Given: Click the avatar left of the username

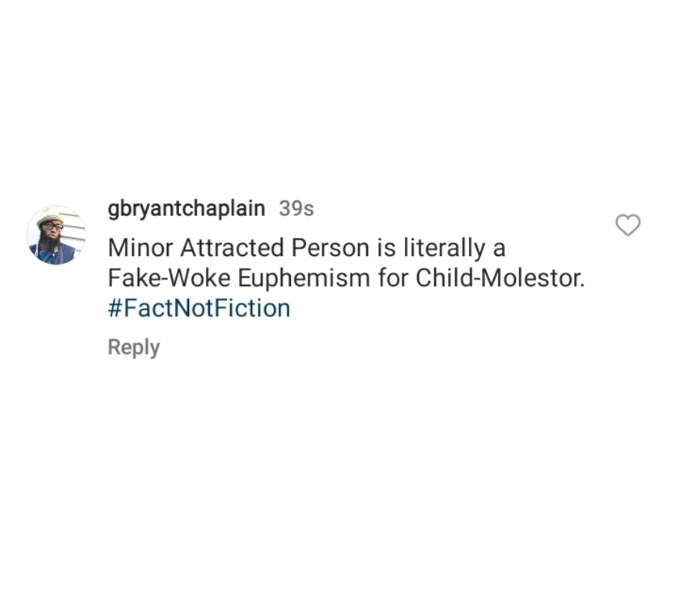Looking at the screenshot, I should pyautogui.click(x=56, y=235).
